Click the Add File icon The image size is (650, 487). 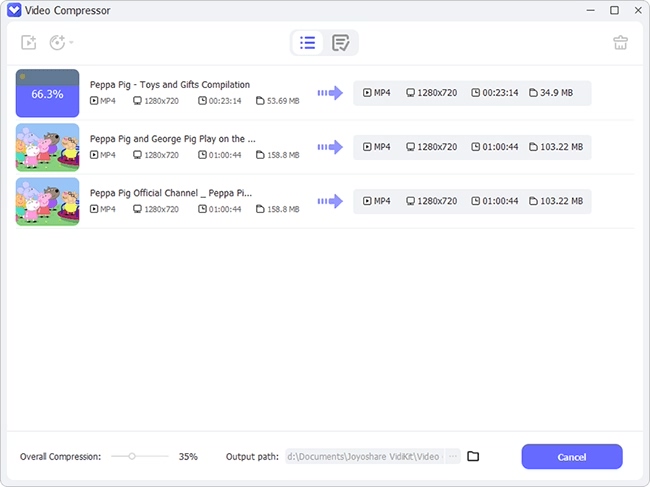pos(28,43)
